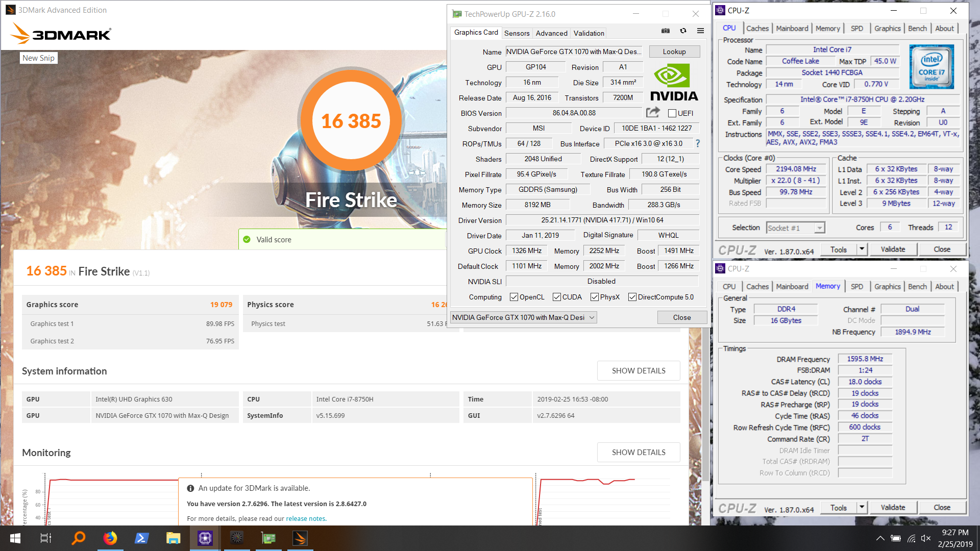Open File Explorer from the taskbar
The image size is (980, 551).
point(173,538)
